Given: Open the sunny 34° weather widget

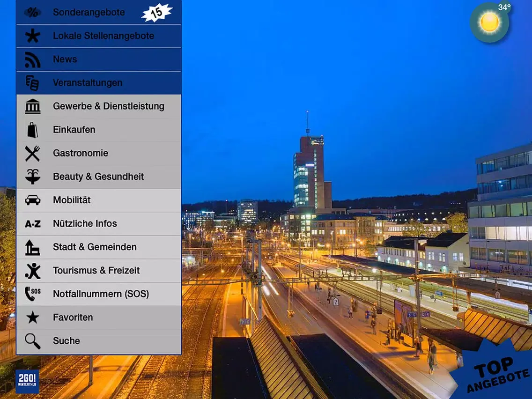Looking at the screenshot, I should coord(490,22).
